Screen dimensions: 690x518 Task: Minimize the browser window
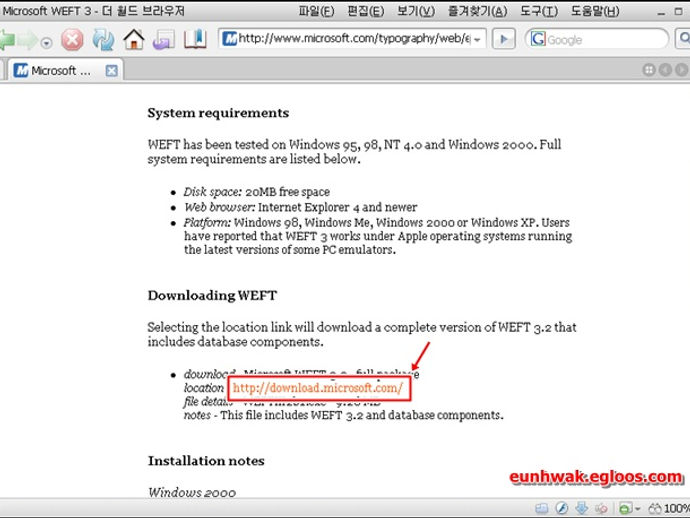(661, 13)
